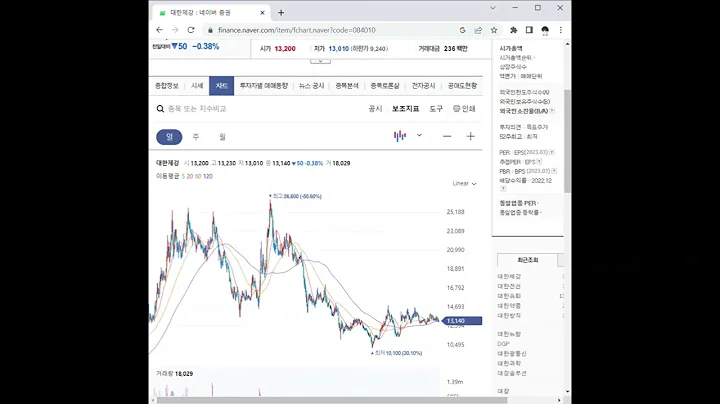Screen dimensions: 720x404
Task: Select the 차트 tab
Action: click(222, 86)
